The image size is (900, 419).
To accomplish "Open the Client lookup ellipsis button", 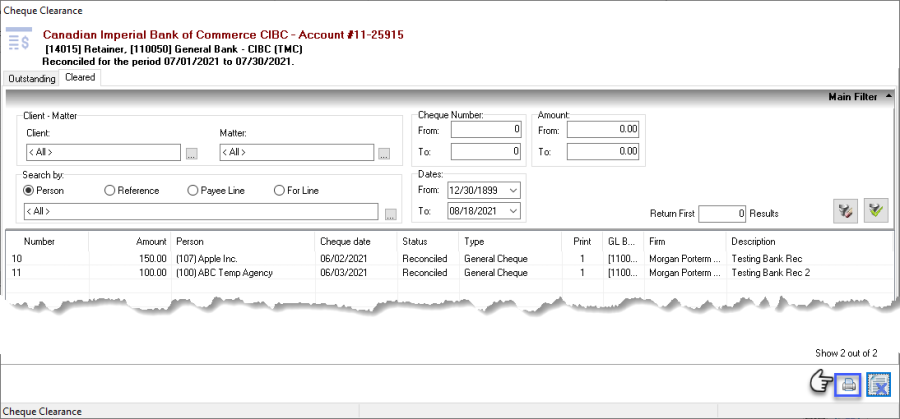I will pyautogui.click(x=191, y=154).
